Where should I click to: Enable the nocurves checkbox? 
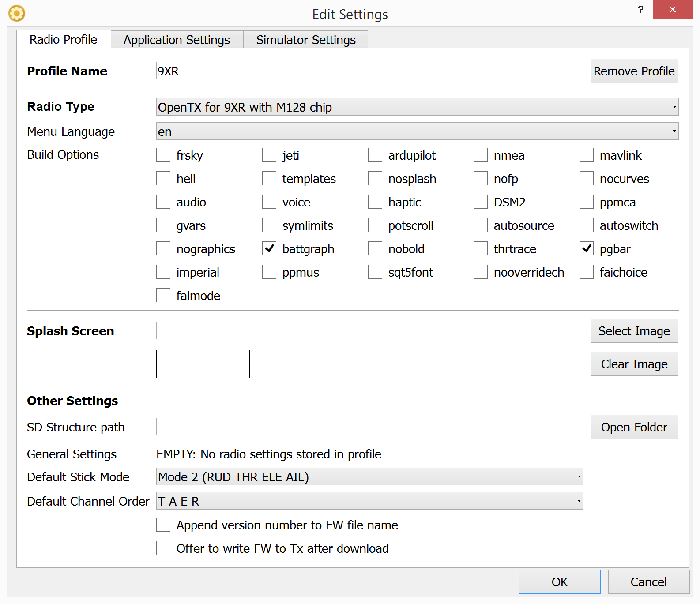[x=587, y=178]
